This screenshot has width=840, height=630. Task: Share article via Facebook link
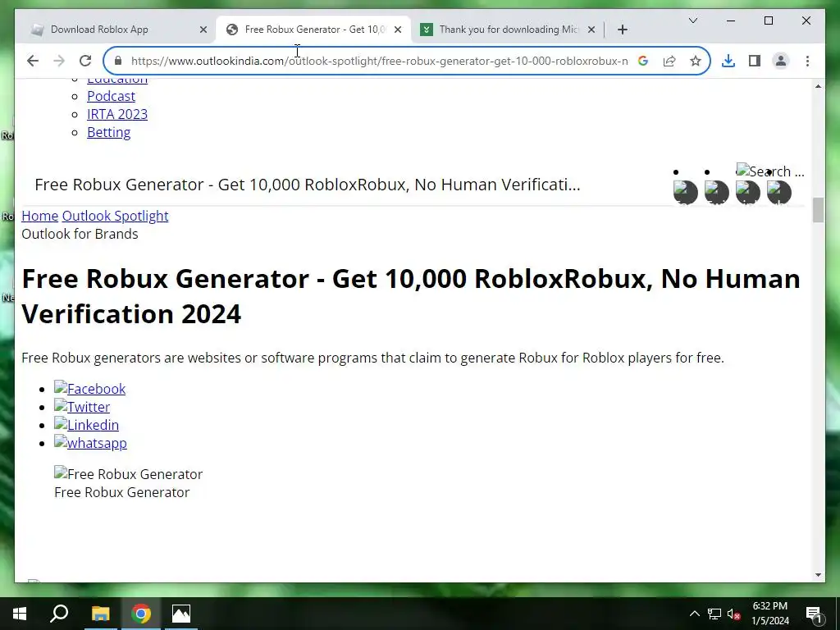pyautogui.click(x=90, y=389)
